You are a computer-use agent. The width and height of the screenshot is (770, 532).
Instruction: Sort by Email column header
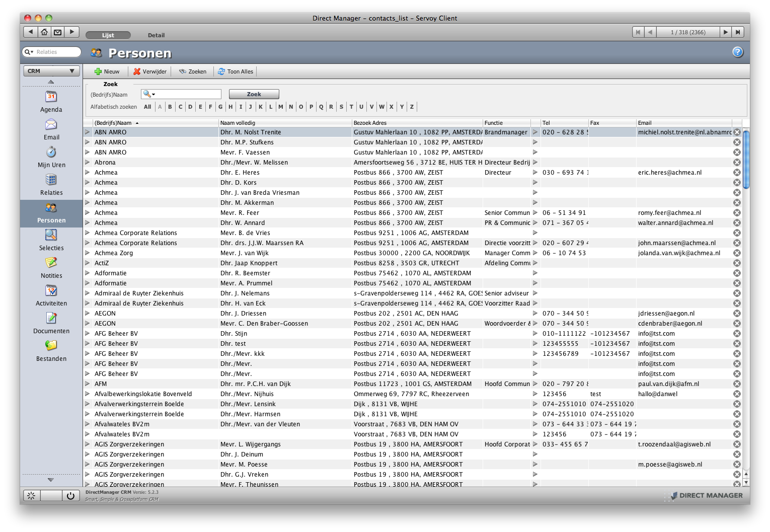(683, 123)
